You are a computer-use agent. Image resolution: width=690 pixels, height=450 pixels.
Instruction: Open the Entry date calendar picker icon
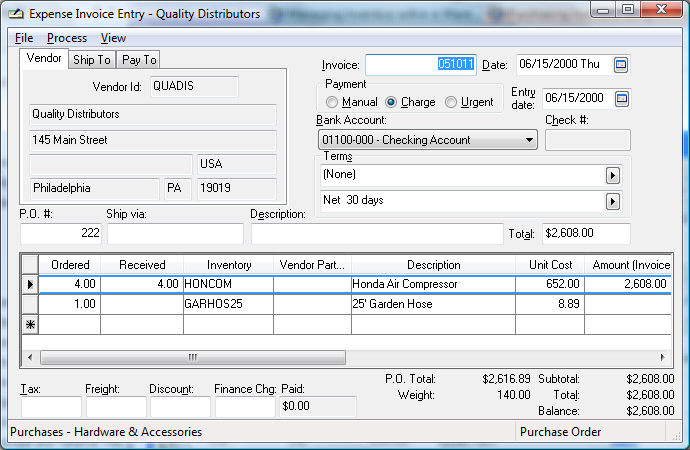pyautogui.click(x=621, y=99)
